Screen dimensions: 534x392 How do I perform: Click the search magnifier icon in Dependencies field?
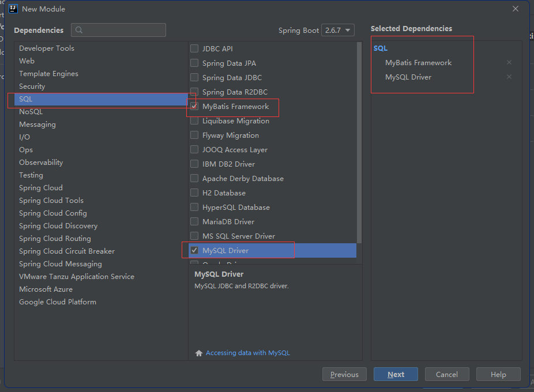(x=79, y=30)
